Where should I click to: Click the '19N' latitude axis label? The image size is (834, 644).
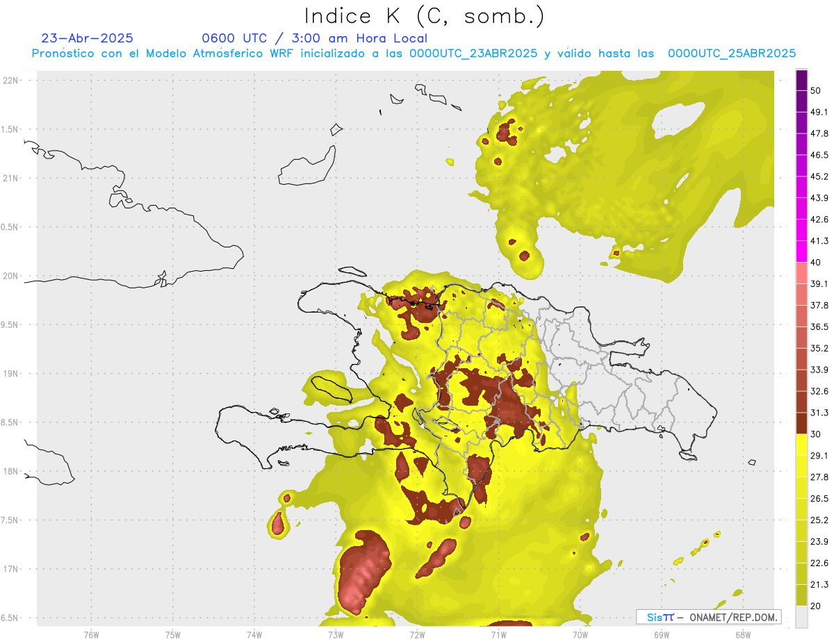(x=10, y=374)
